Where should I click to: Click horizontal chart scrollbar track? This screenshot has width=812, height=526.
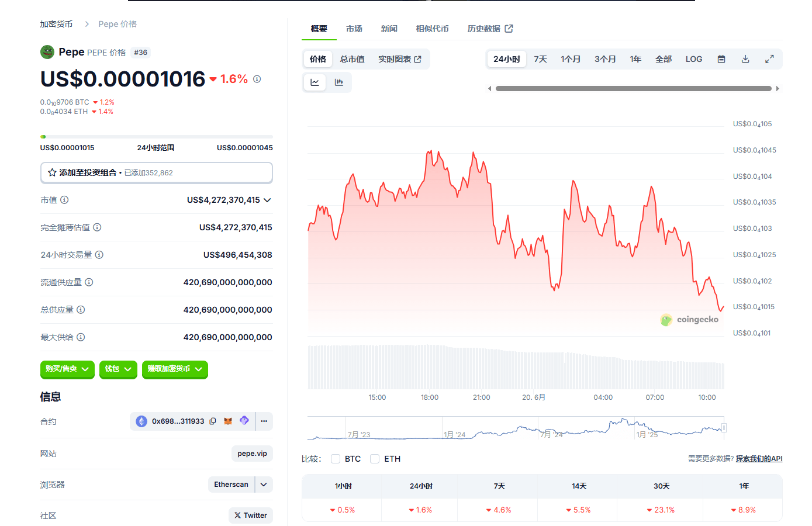(634, 89)
